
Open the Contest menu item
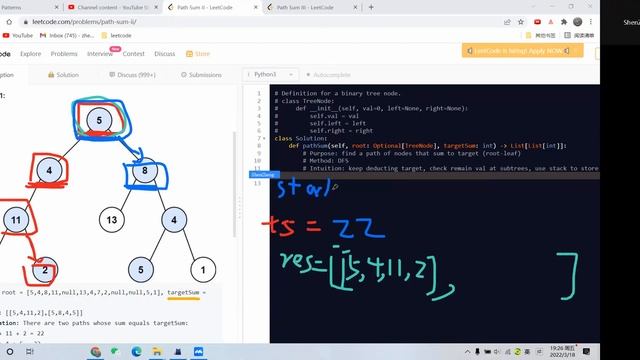coord(133,53)
